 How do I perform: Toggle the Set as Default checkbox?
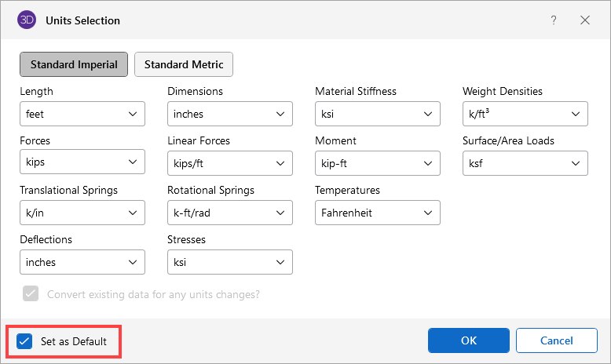point(24,341)
